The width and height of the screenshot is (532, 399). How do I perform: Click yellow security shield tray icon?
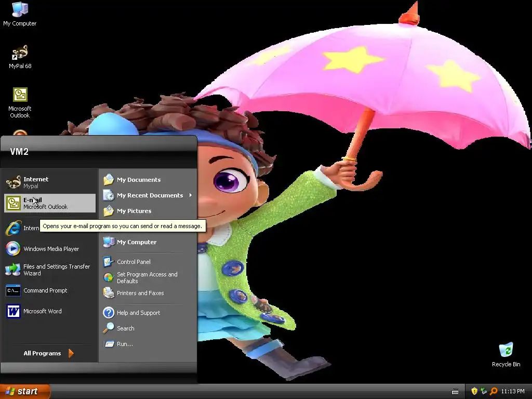(x=474, y=391)
